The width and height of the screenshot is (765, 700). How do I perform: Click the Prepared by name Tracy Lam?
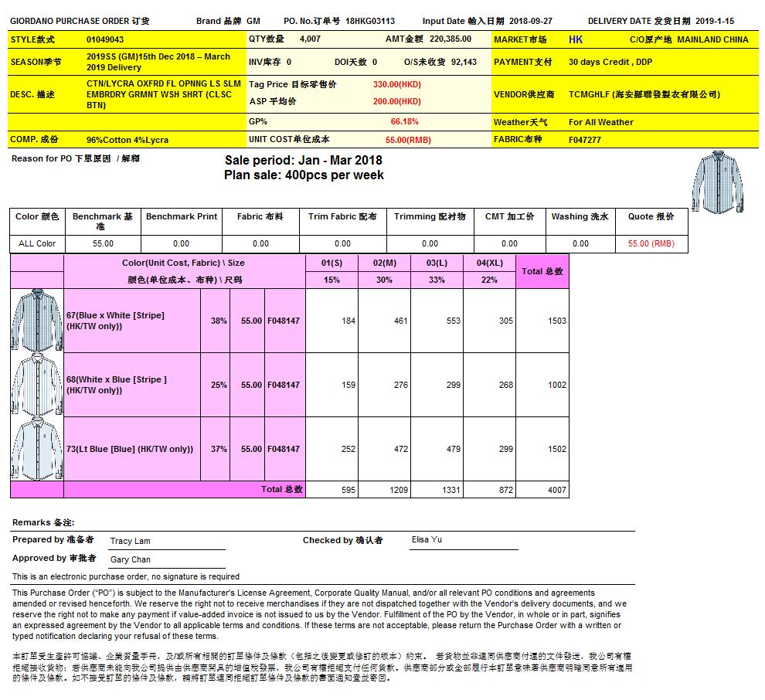pos(130,542)
